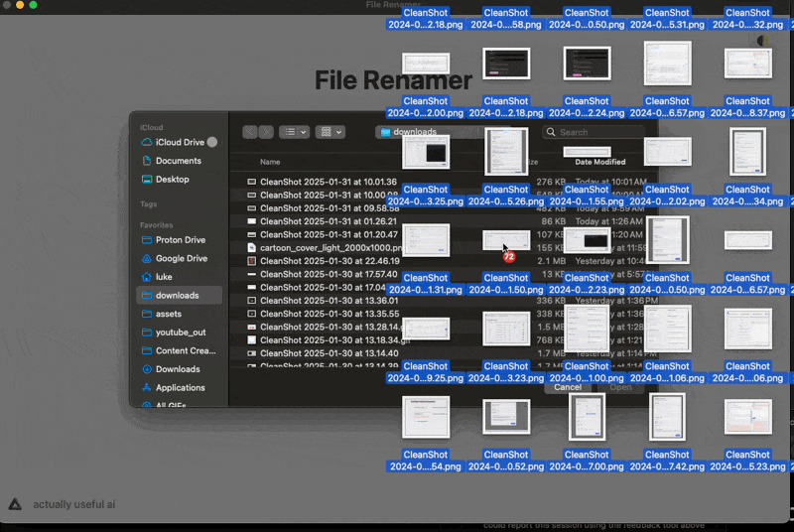The height and width of the screenshot is (532, 794).
Task: Open the list view options dropdown
Action: pos(295,132)
